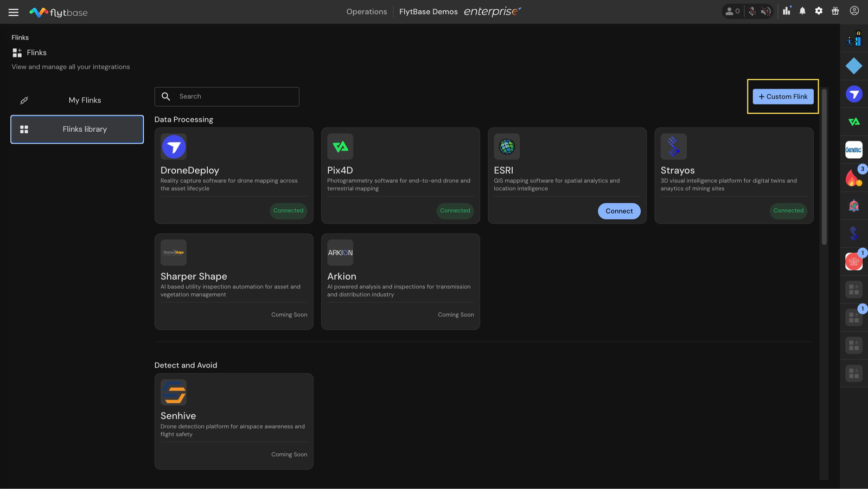The width and height of the screenshot is (868, 489).
Task: Click the Pix4D logo on its library card
Action: (x=340, y=146)
